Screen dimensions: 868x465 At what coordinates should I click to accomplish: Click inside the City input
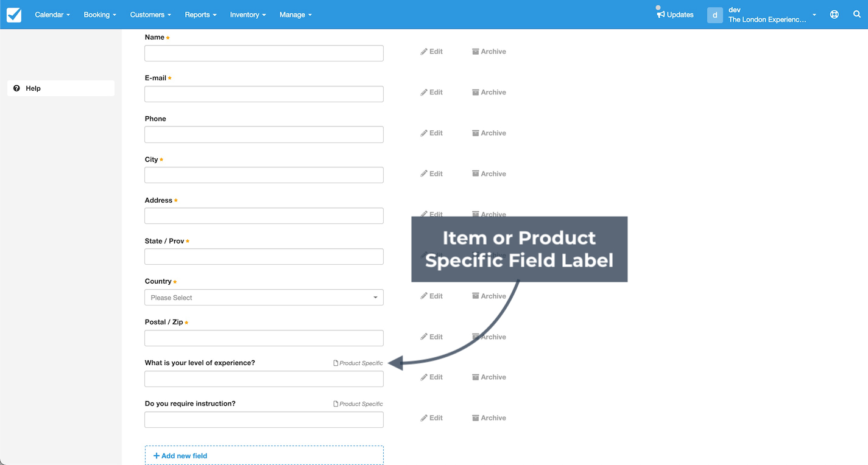point(264,175)
